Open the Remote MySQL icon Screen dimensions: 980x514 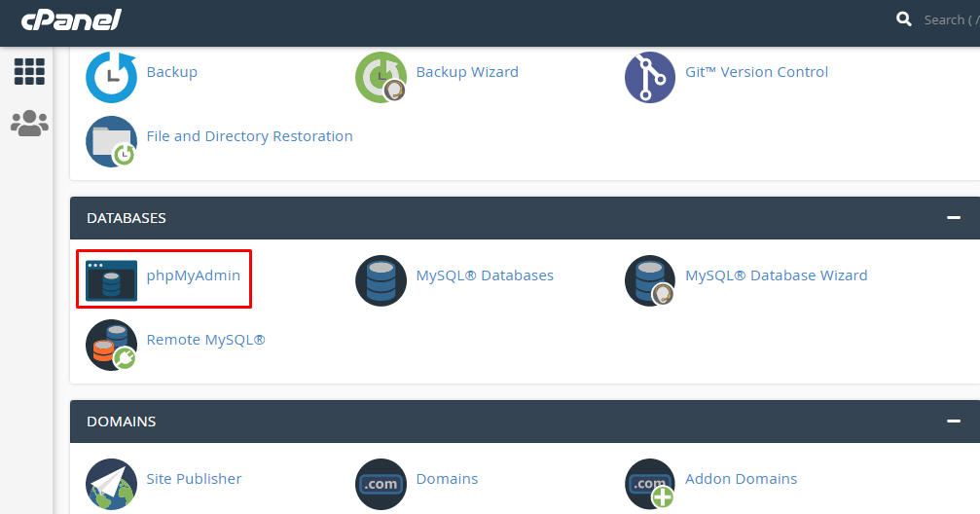tap(111, 344)
